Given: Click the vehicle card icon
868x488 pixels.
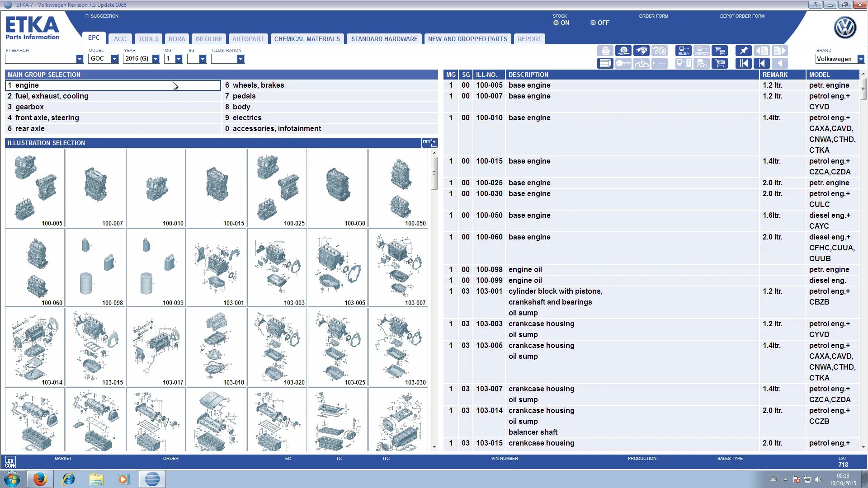Looking at the screenshot, I should tap(702, 63).
